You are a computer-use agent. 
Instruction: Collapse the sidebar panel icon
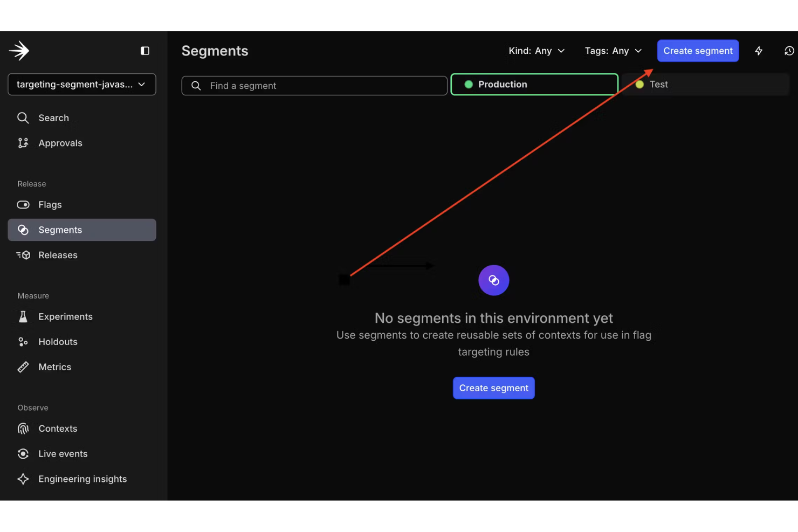(x=145, y=51)
